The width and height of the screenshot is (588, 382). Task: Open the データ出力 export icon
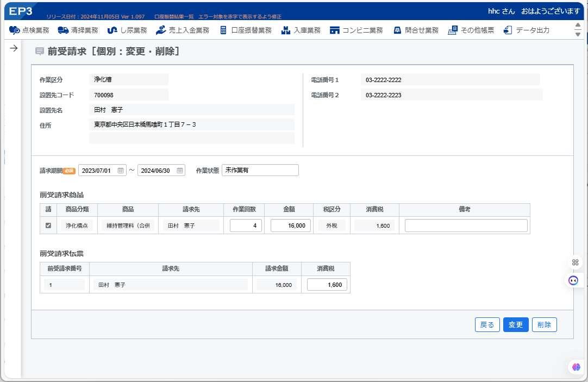click(x=508, y=30)
